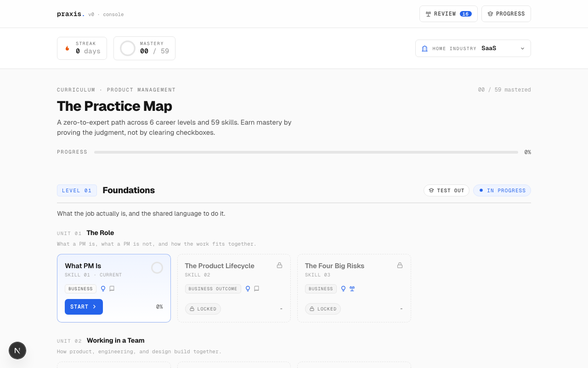The image size is (588, 368).
Task: Click the Curriculum · Product Management breadcrumb text
Action: (x=116, y=90)
